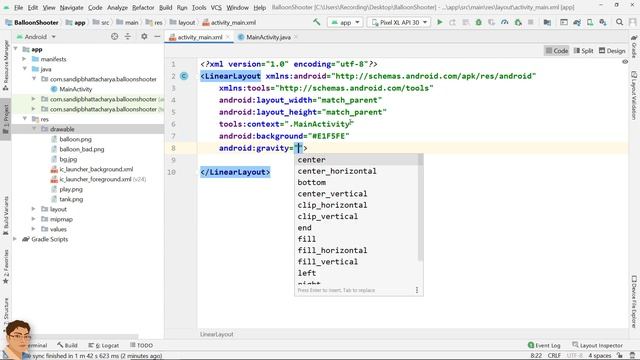The width and height of the screenshot is (640, 360).
Task: Expand Gradle Scripts node
Action: tap(16, 239)
